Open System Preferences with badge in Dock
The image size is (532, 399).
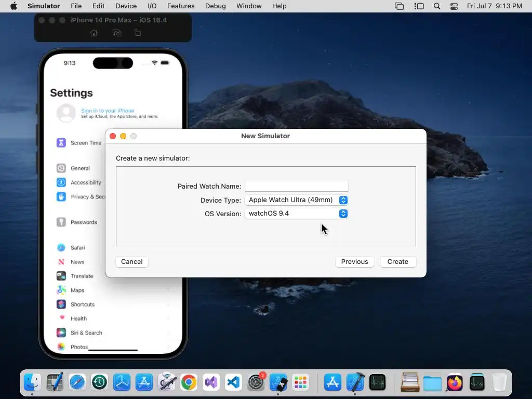pos(256,382)
